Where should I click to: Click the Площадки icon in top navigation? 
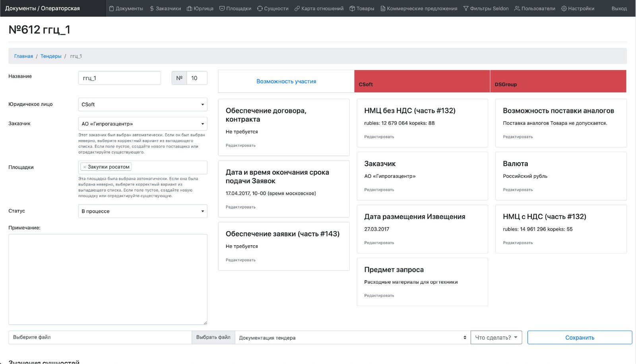222,8
